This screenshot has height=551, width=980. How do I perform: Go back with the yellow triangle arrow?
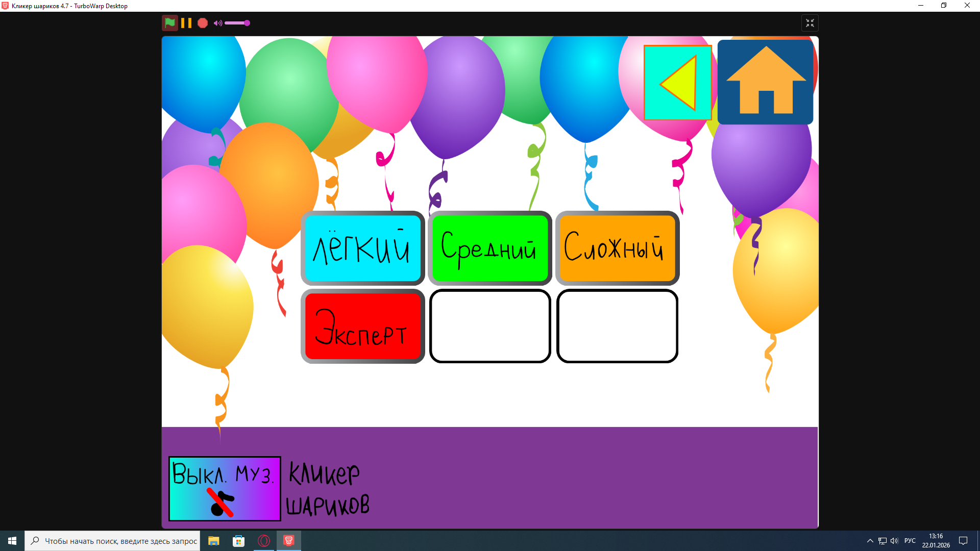click(678, 83)
